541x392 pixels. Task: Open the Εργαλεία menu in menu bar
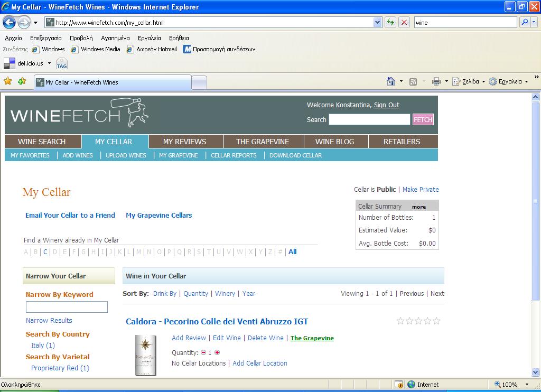tap(150, 39)
